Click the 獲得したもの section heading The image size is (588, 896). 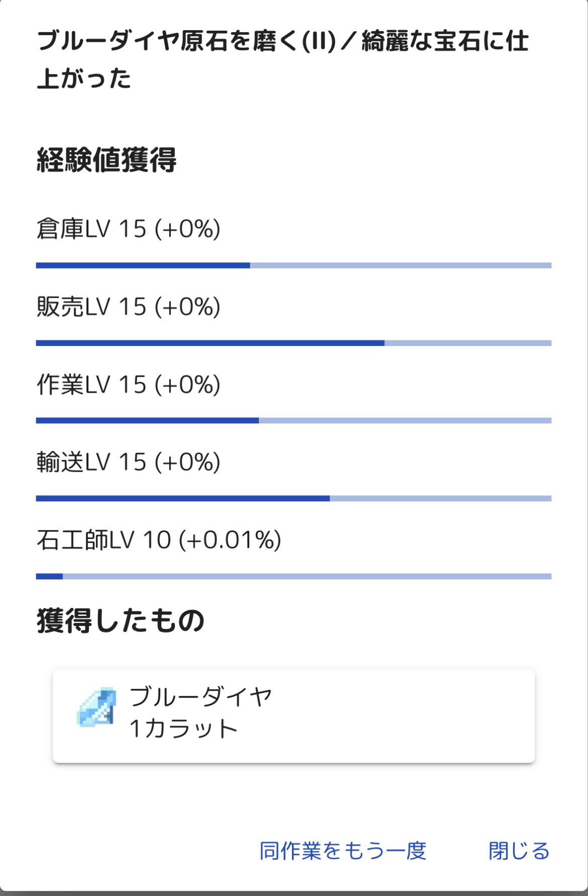tap(121, 620)
